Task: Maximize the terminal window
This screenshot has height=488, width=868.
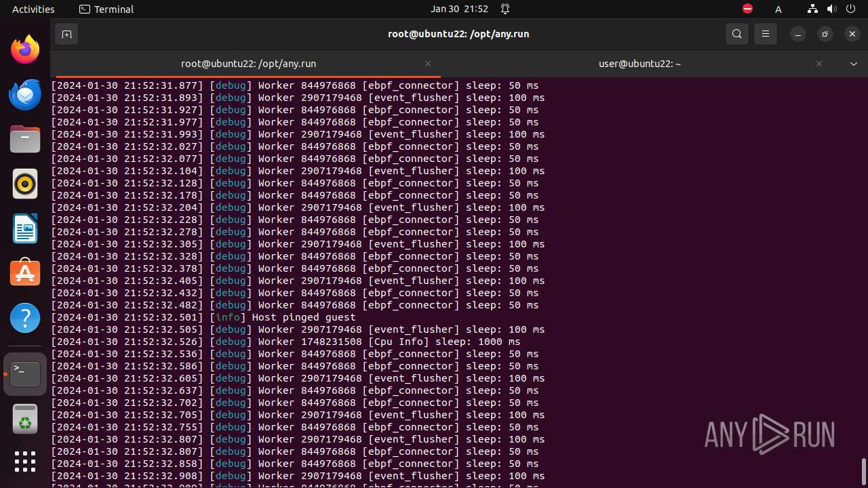Action: (x=825, y=34)
